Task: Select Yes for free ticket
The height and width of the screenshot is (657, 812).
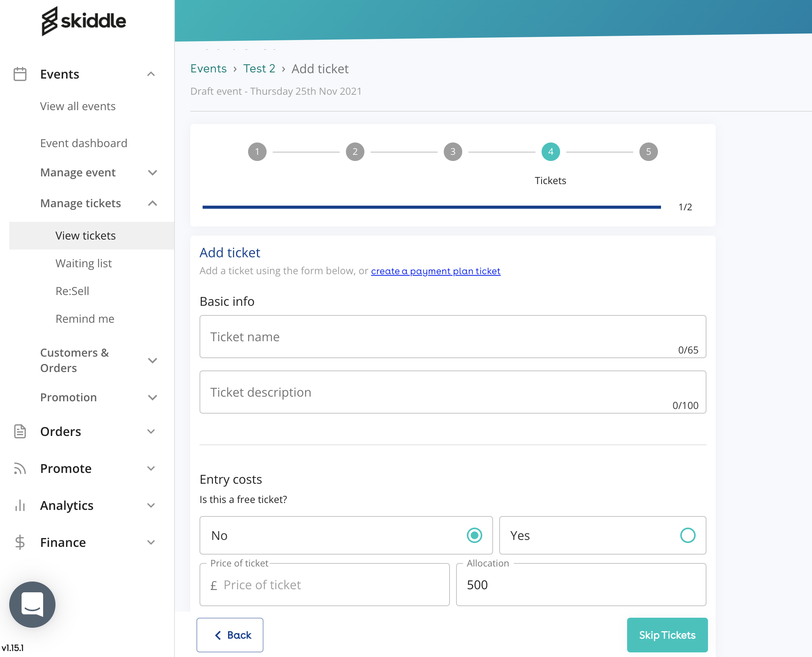Action: click(x=688, y=535)
